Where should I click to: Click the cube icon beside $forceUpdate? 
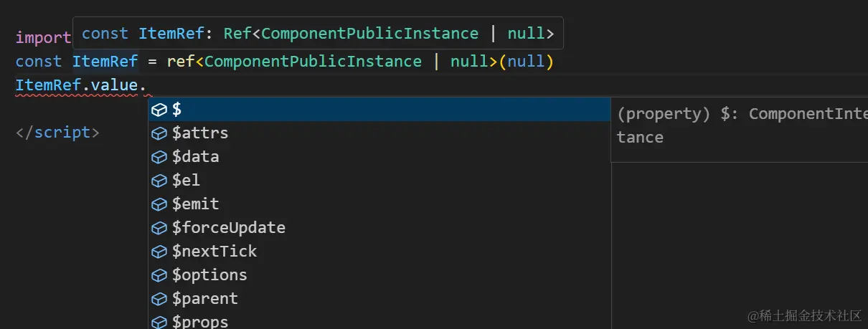tap(159, 228)
